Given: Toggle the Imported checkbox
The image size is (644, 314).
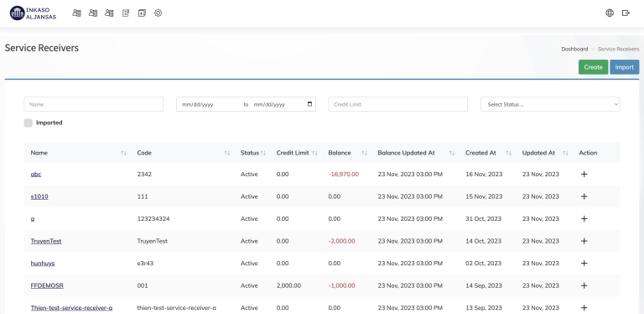Looking at the screenshot, I should coord(28,123).
